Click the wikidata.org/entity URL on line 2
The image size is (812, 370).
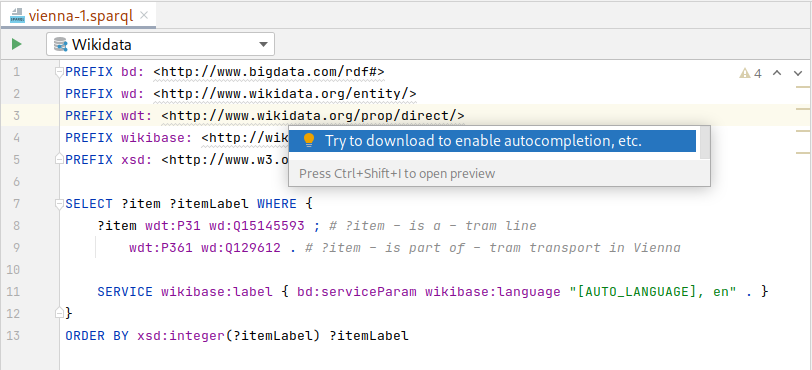tap(285, 94)
